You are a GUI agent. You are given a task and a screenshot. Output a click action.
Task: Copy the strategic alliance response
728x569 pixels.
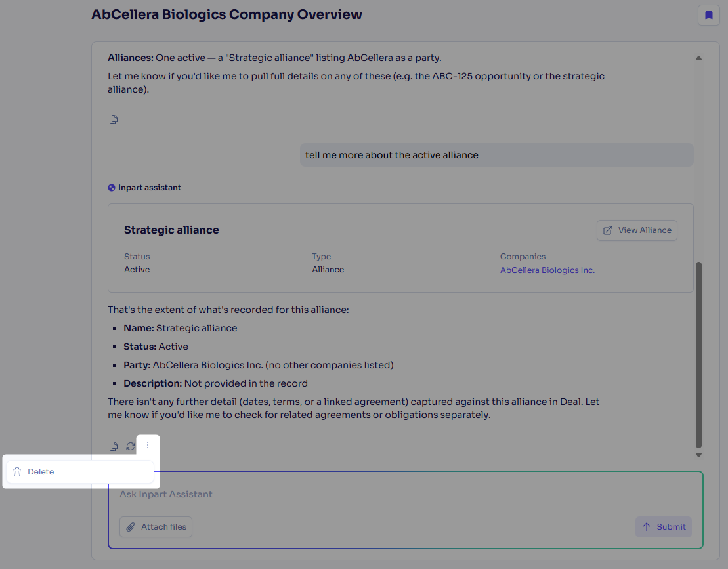[114, 446]
